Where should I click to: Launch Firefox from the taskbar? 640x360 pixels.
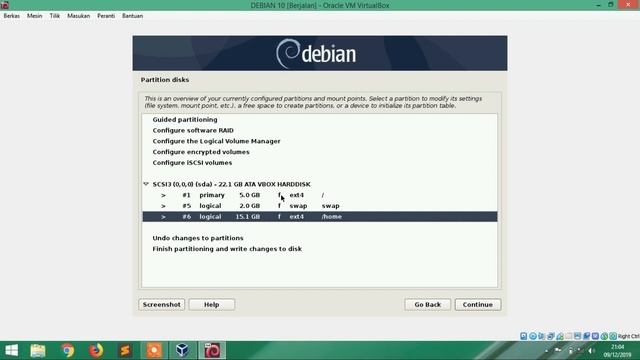pyautogui.click(x=96, y=350)
